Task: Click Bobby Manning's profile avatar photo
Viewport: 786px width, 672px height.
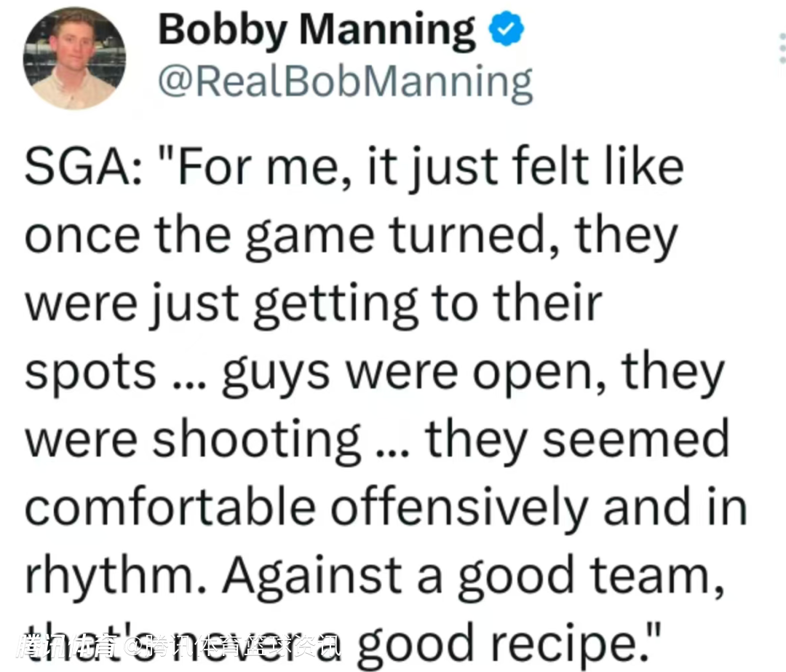Action: pyautogui.click(x=74, y=59)
